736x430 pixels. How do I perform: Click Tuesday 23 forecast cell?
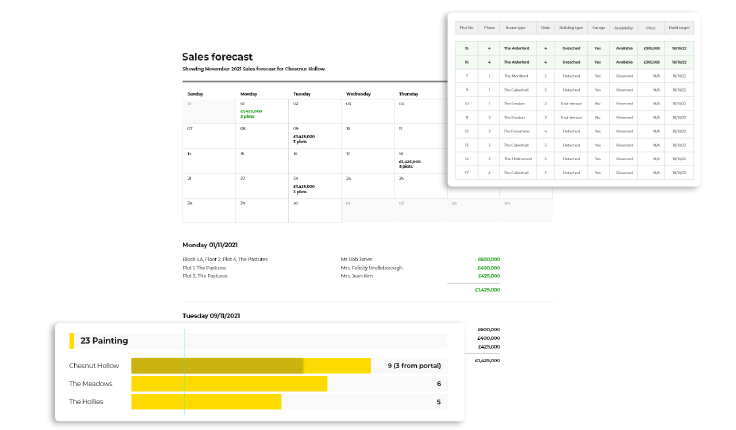pyautogui.click(x=312, y=184)
